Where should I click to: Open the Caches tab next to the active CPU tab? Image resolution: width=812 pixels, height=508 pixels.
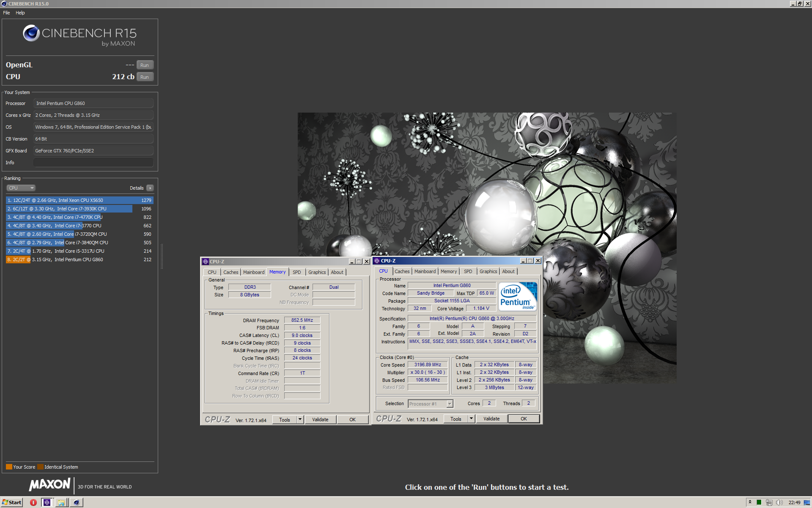(x=402, y=271)
